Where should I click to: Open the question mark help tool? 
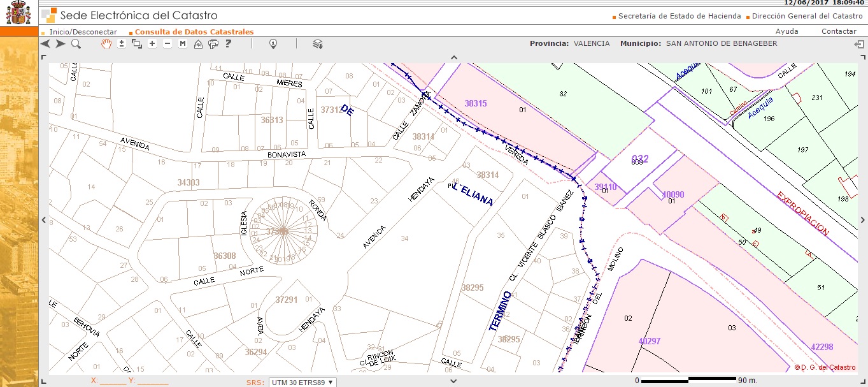tap(228, 44)
